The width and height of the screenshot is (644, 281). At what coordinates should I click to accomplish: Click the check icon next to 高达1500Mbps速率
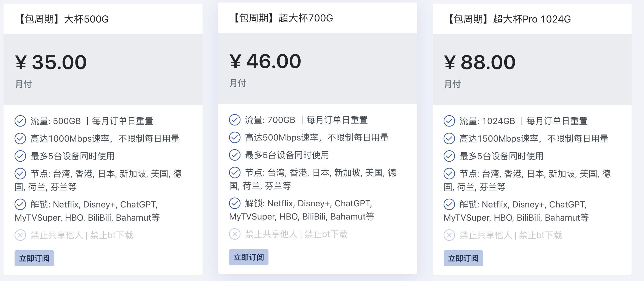click(x=449, y=139)
